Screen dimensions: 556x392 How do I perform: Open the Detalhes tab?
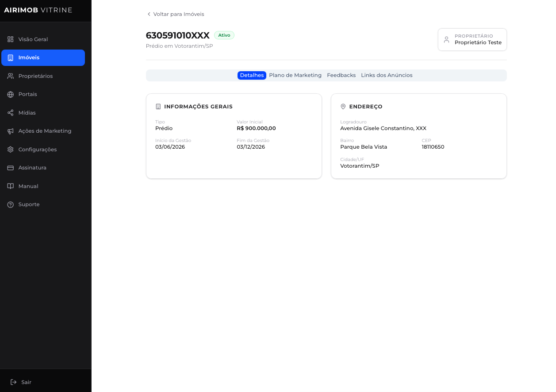[x=252, y=75]
